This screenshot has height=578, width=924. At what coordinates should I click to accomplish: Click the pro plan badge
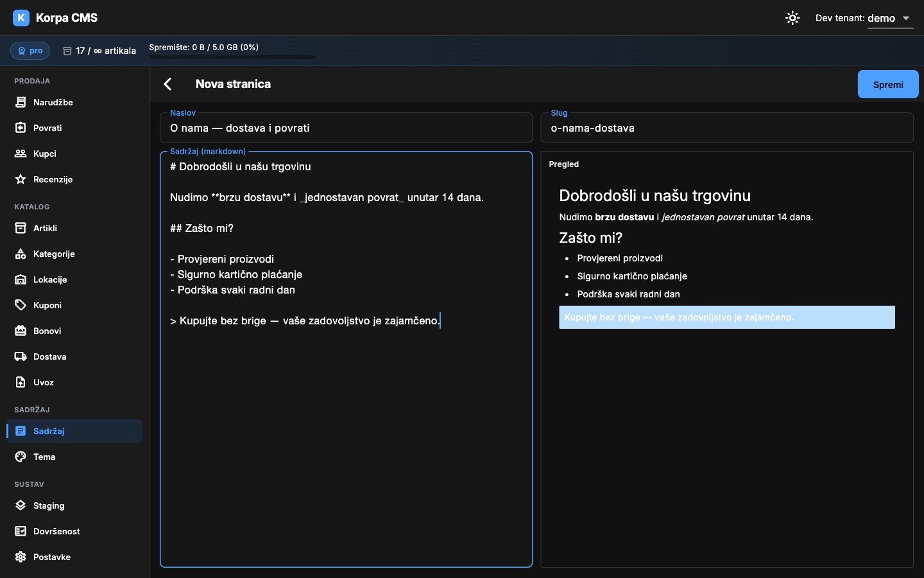[x=30, y=51]
